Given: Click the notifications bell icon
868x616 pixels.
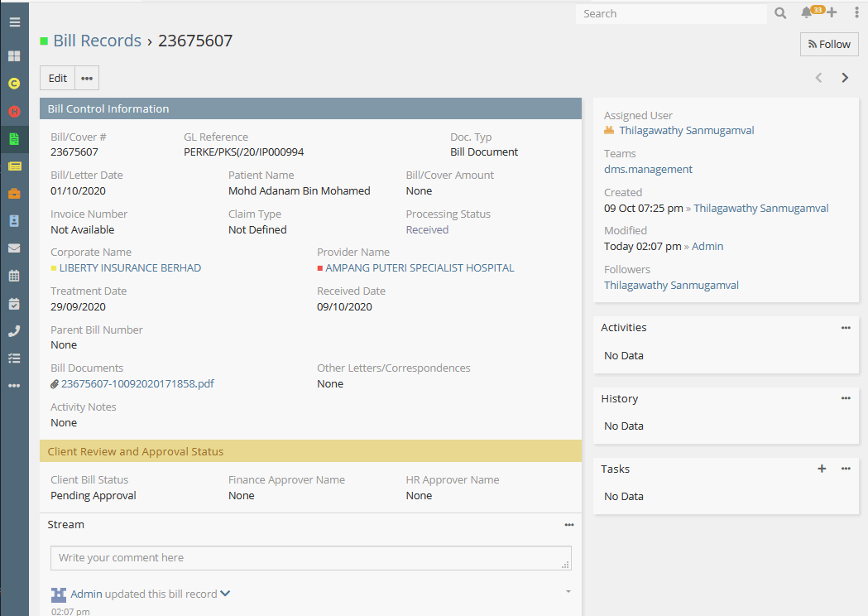Looking at the screenshot, I should (x=806, y=13).
